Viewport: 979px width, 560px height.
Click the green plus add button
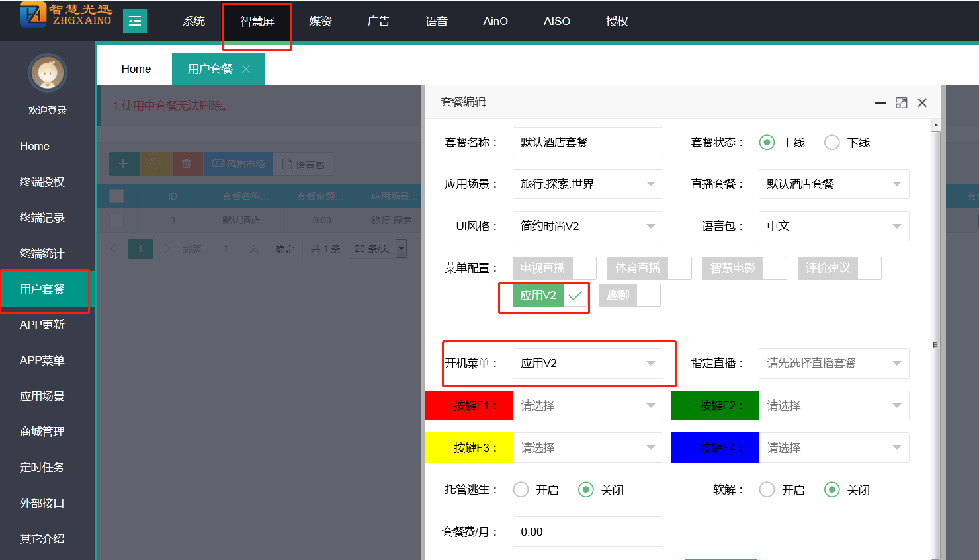124,164
